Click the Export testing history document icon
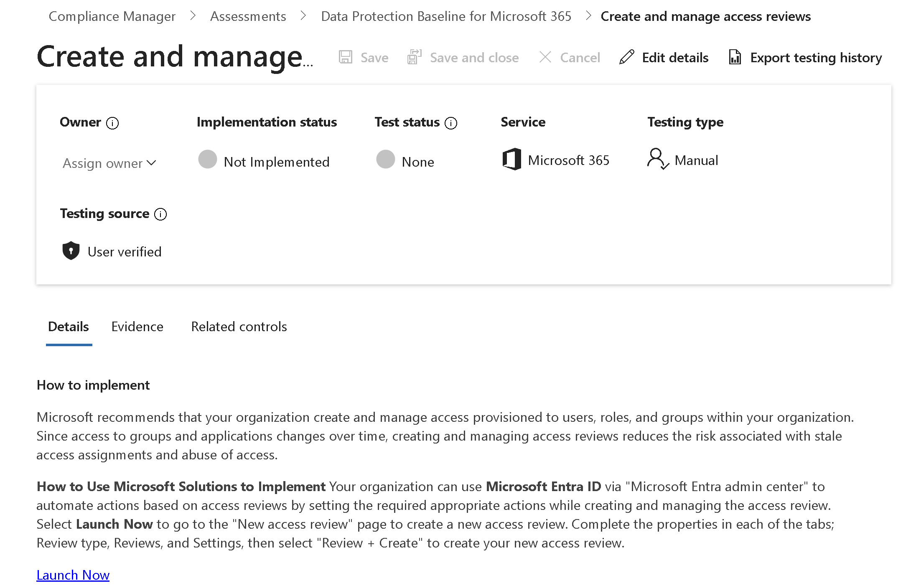This screenshot has width=916, height=588. (735, 57)
